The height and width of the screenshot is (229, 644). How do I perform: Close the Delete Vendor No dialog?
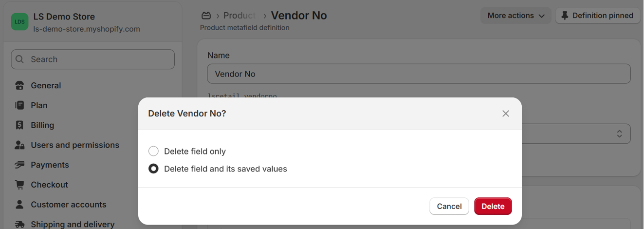point(506,114)
